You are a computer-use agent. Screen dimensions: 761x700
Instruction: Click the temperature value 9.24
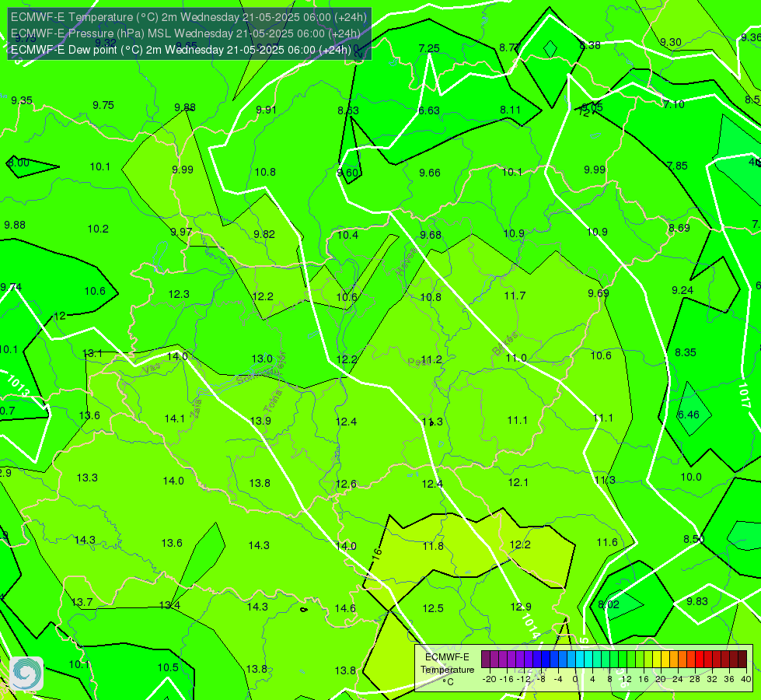coord(682,290)
